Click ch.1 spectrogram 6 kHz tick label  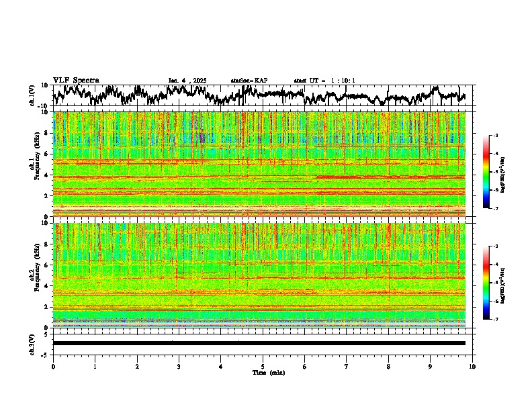tap(48, 154)
